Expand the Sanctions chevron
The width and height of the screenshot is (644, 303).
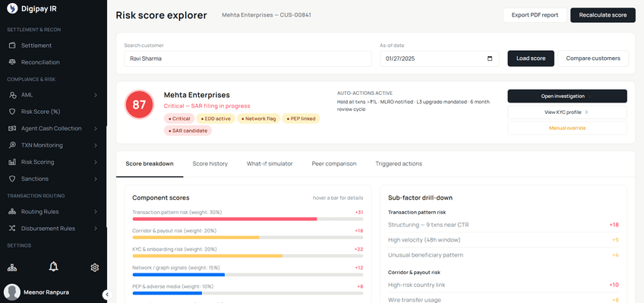click(95, 179)
